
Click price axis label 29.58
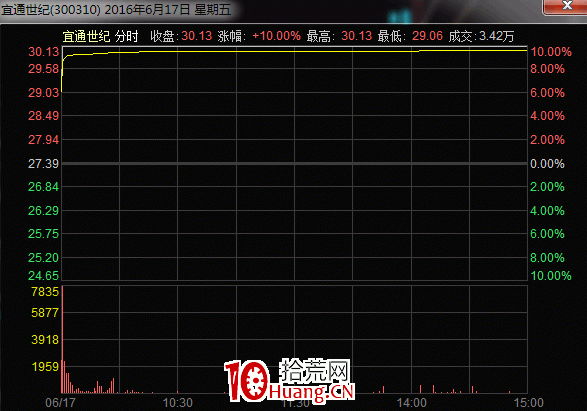[44, 69]
